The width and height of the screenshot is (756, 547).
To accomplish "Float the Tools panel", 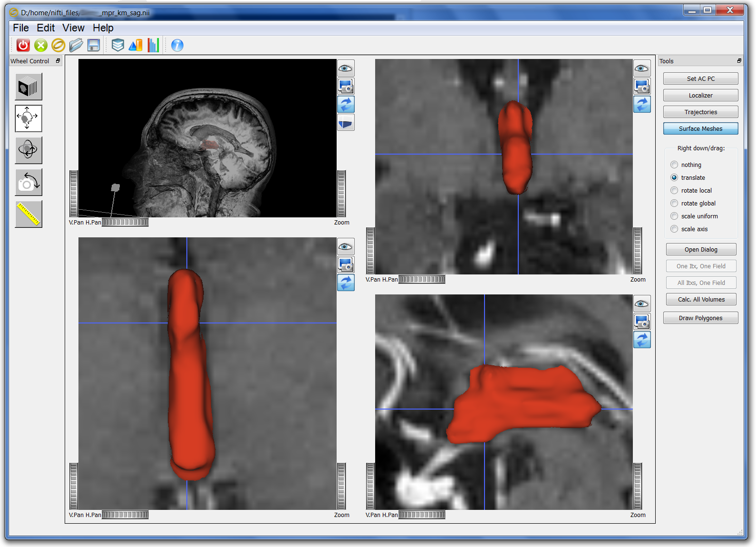I will (739, 61).
